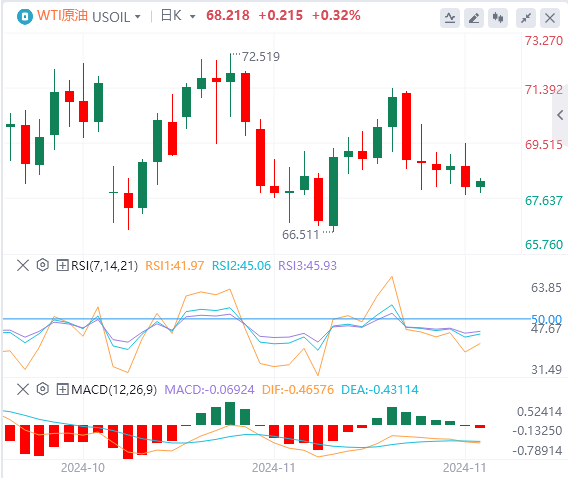Open RSI indicator settings gear
This screenshot has height=478, width=568.
43,265
